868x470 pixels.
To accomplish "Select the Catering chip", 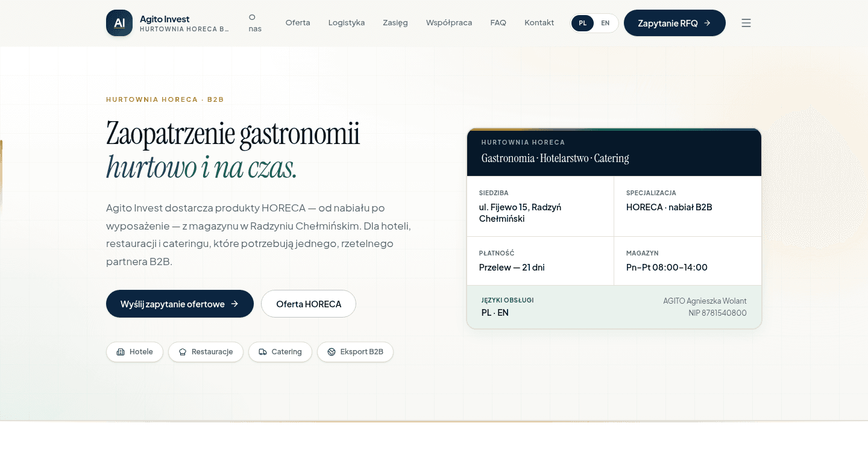I will coord(280,352).
